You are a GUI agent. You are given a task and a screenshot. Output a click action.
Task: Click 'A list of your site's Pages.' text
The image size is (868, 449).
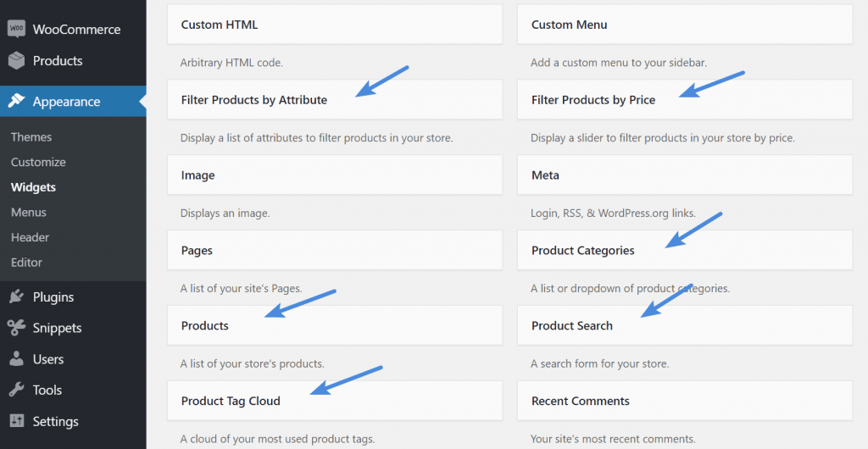click(241, 288)
